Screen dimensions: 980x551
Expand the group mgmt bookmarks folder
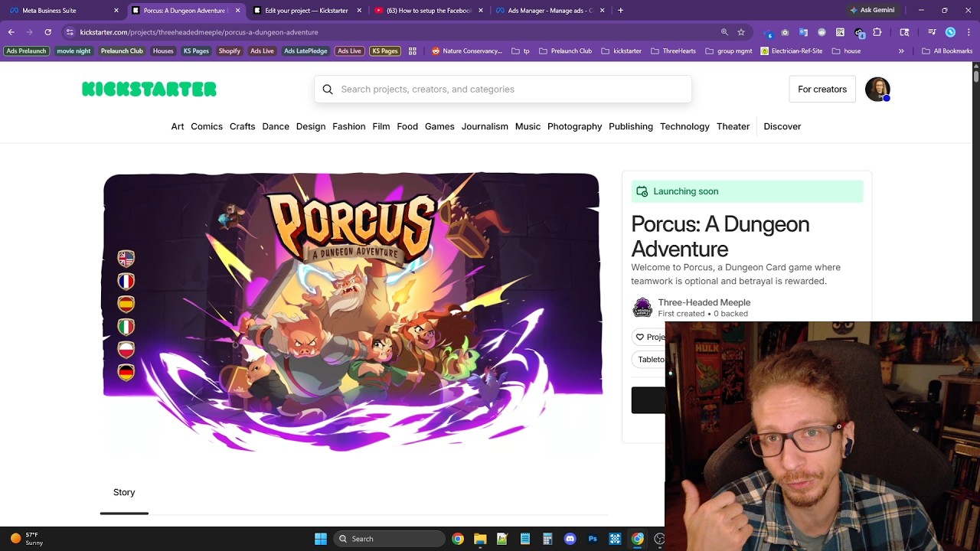click(x=728, y=51)
